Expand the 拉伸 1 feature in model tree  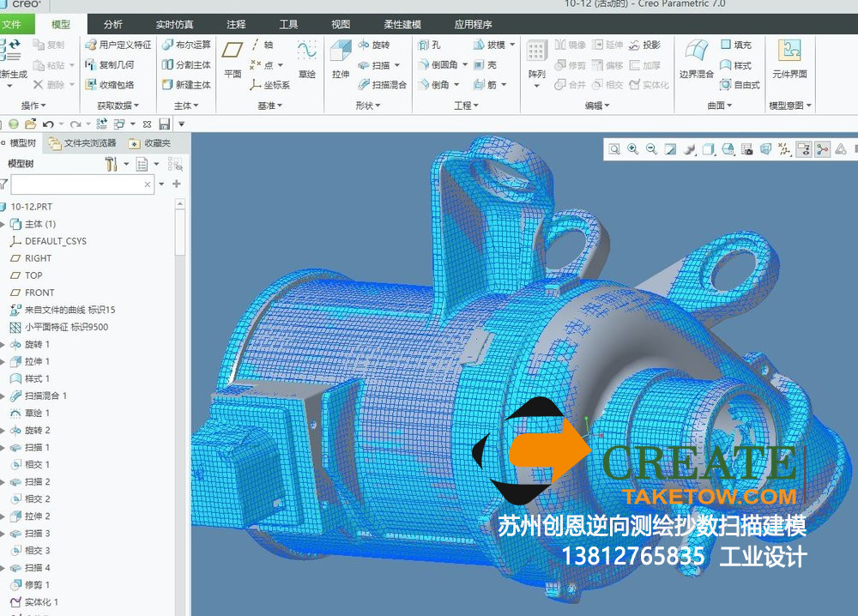coord(3,361)
